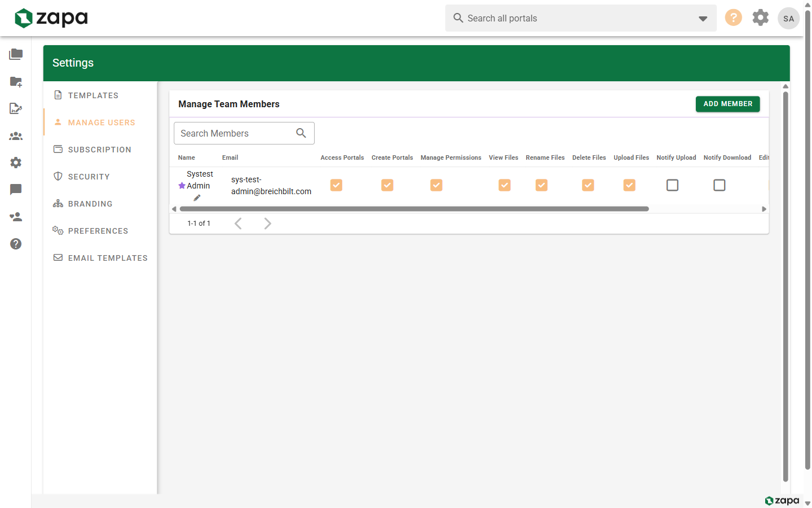Click the pencil edit icon under Systest Admin
This screenshot has width=812, height=508.
197,198
